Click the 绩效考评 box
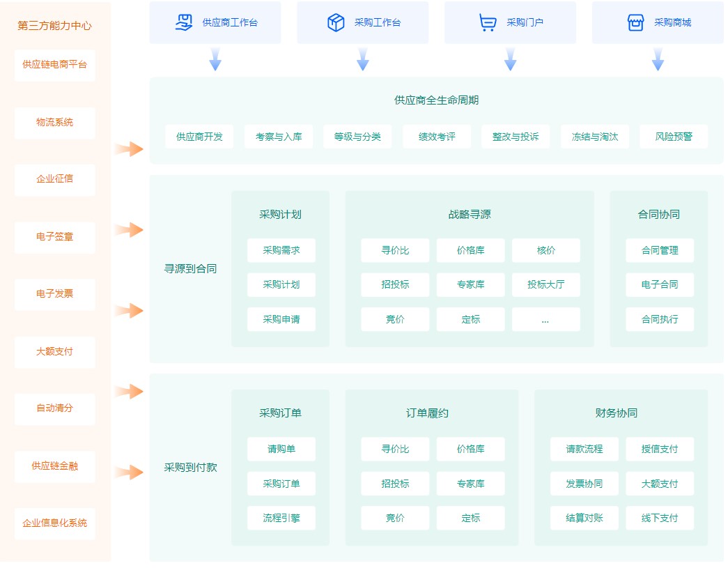728x568 pixels. tap(437, 137)
